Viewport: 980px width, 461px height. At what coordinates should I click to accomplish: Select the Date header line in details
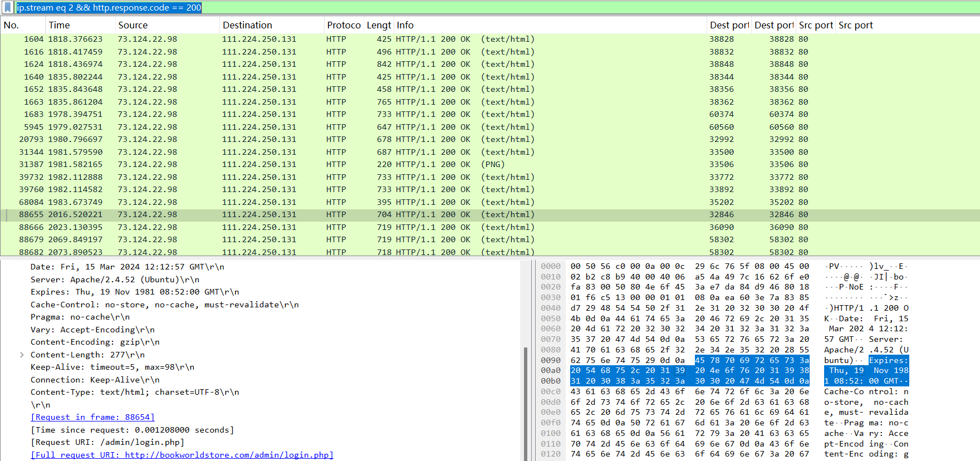tap(128, 267)
